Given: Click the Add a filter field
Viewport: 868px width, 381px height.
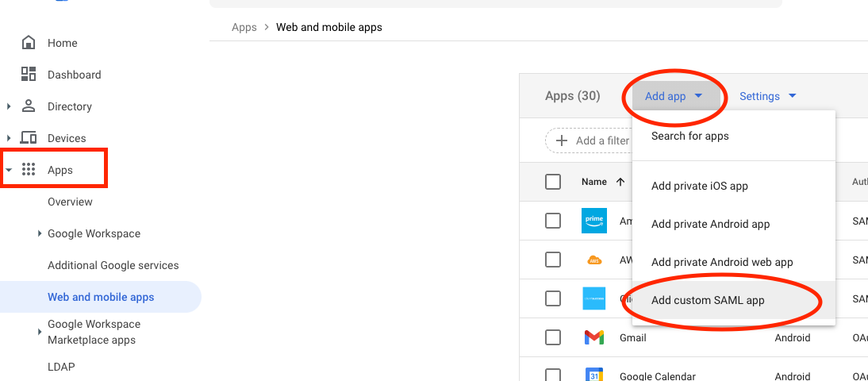Looking at the screenshot, I should click(x=589, y=140).
